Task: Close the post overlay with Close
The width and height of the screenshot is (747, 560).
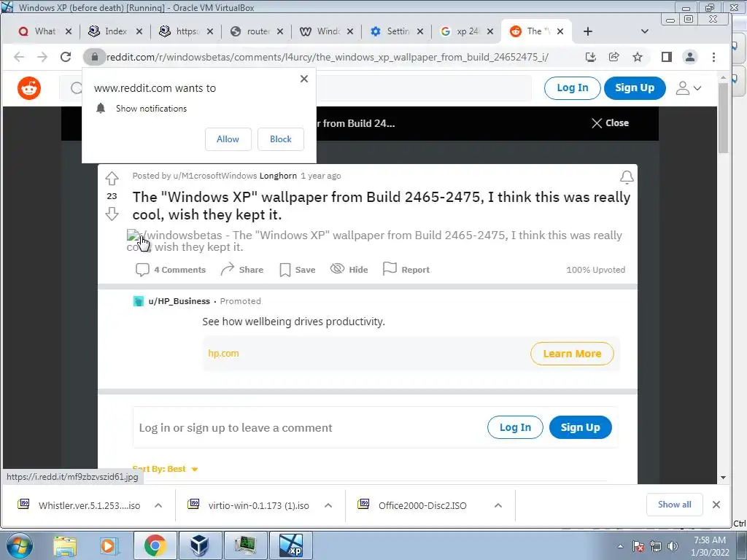Action: 611,122
